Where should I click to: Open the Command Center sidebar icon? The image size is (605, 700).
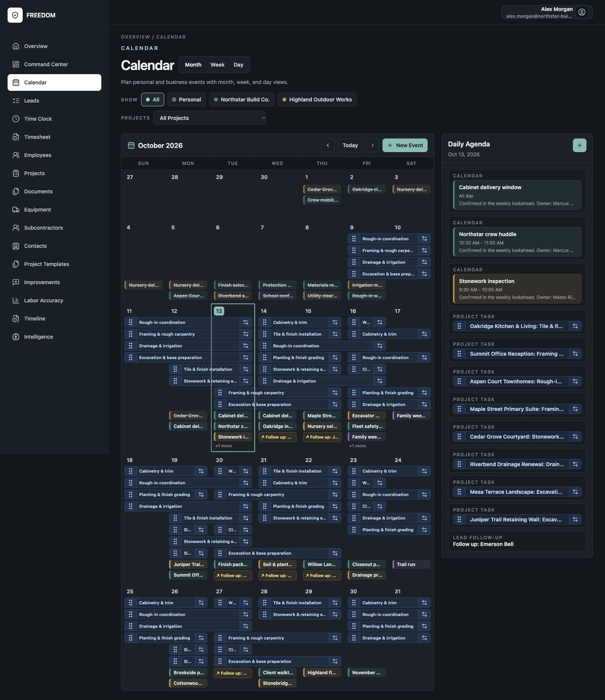(x=16, y=64)
